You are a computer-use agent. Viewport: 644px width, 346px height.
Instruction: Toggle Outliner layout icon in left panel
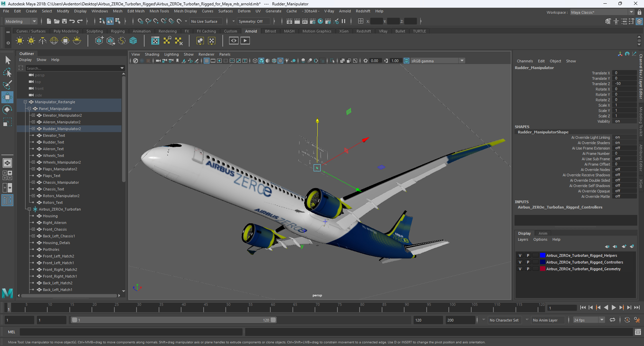click(x=7, y=200)
